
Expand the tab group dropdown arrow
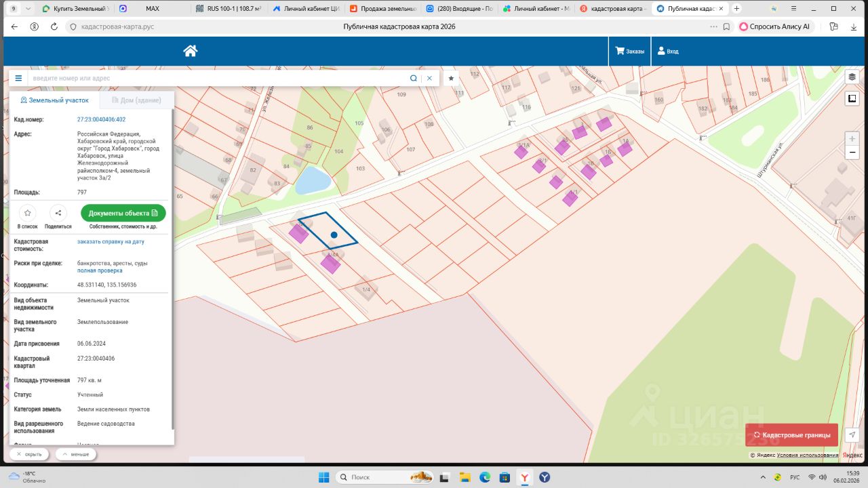pos(27,9)
